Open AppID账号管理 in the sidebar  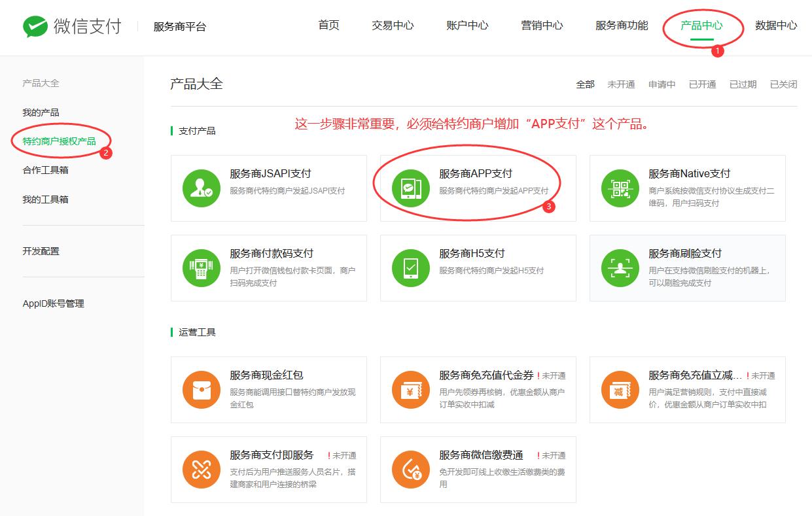(x=53, y=303)
